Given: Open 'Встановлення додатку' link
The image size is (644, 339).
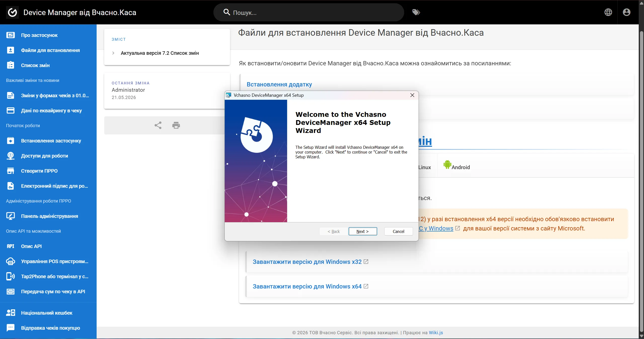Looking at the screenshot, I should 279,84.
